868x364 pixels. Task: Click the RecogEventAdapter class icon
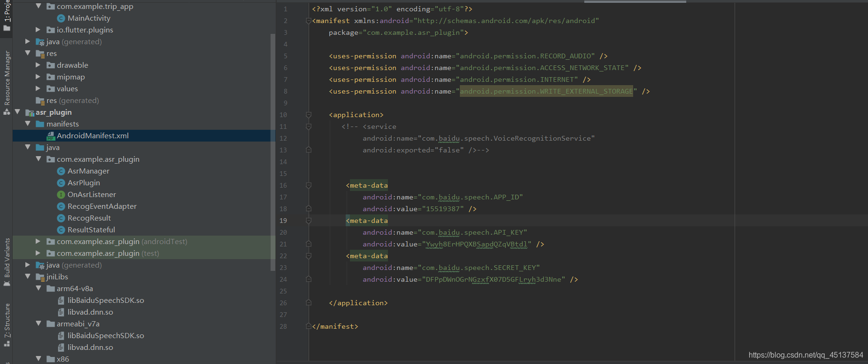(61, 206)
